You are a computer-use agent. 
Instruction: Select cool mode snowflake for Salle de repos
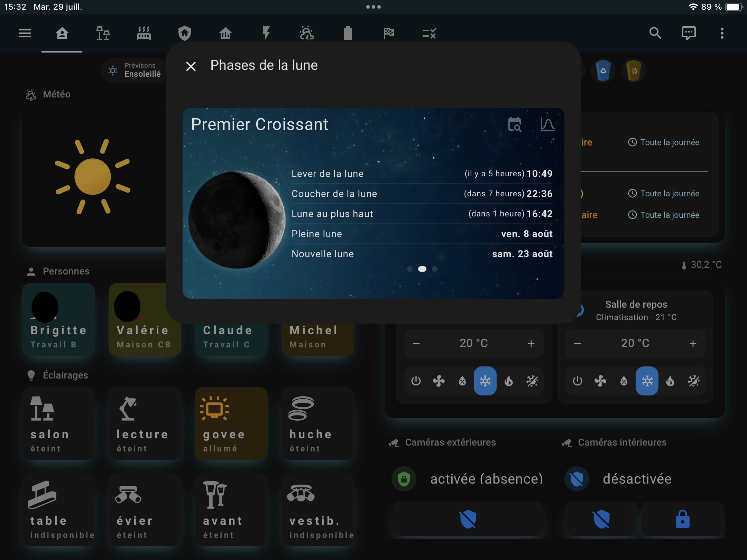coord(647,381)
